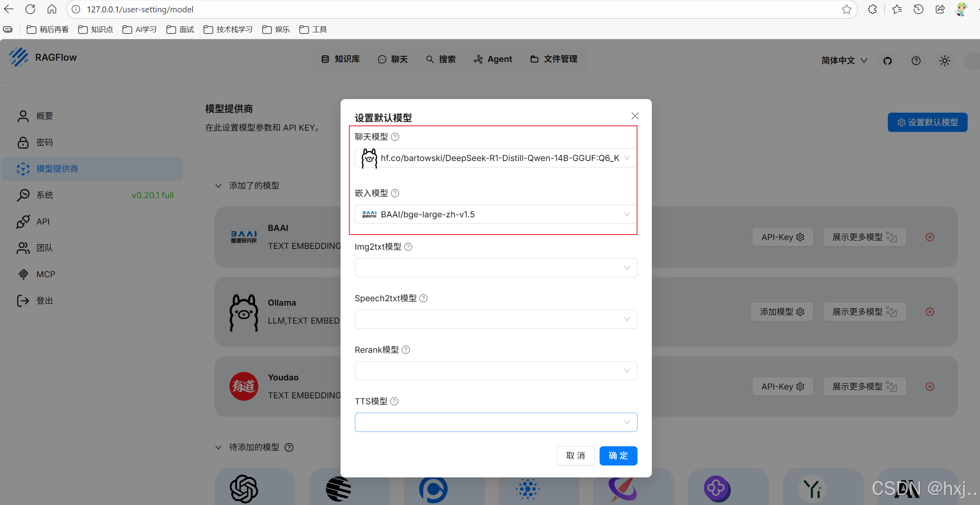Click browser back arrow
The height and width of the screenshot is (505, 980).
point(9,9)
